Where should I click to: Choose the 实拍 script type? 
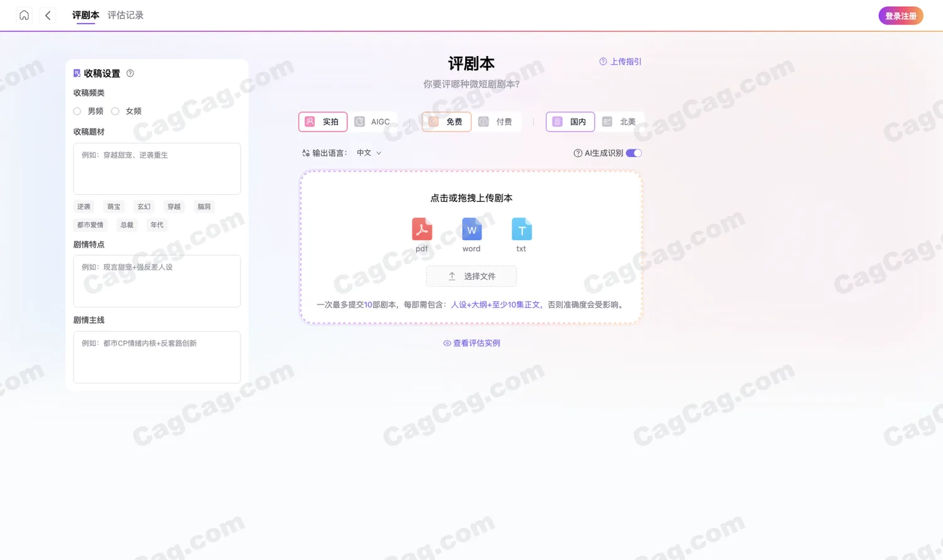click(x=323, y=122)
